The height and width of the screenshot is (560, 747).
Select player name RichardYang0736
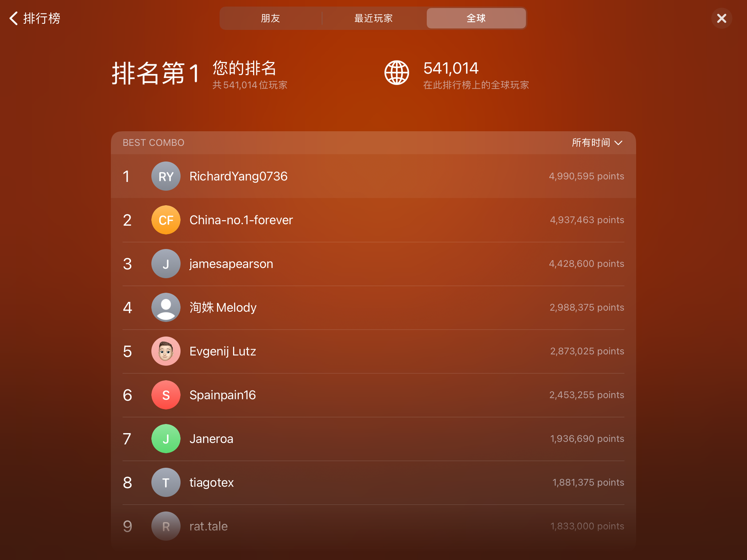[x=239, y=176]
